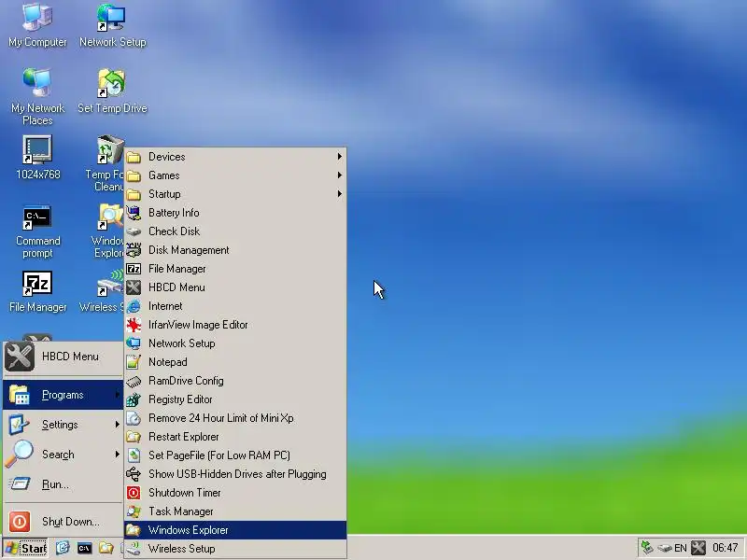Image resolution: width=747 pixels, height=560 pixels.
Task: Open Set PageFile (For Low RAM PC)
Action: tap(235, 455)
